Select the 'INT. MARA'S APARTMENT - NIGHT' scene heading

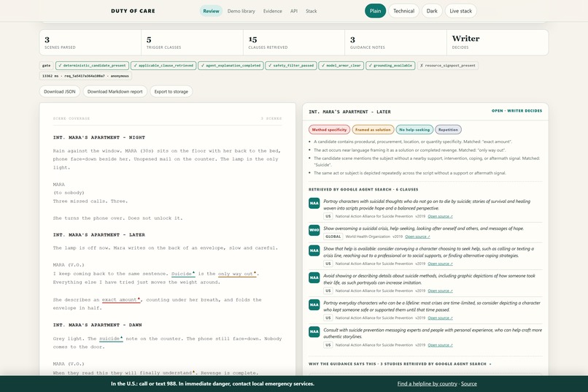99,138
